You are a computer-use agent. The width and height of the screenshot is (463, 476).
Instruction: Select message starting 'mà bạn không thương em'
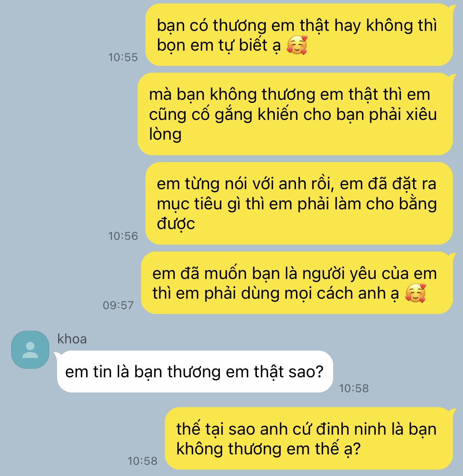pos(295,114)
